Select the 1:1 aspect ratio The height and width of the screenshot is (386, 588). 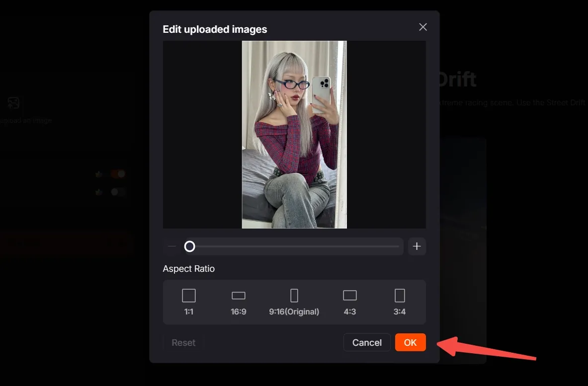[188, 302]
